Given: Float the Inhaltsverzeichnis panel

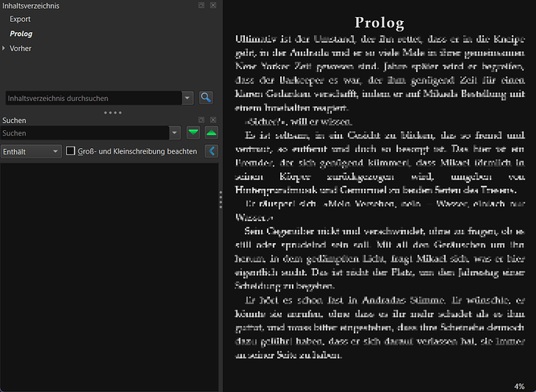Looking at the screenshot, I should click(x=202, y=5).
